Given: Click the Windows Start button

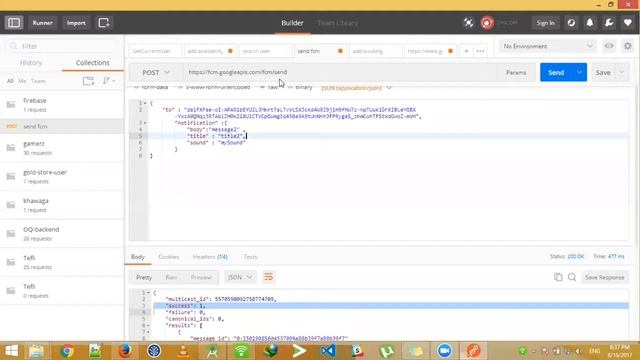Looking at the screenshot, I should (x=11, y=351).
